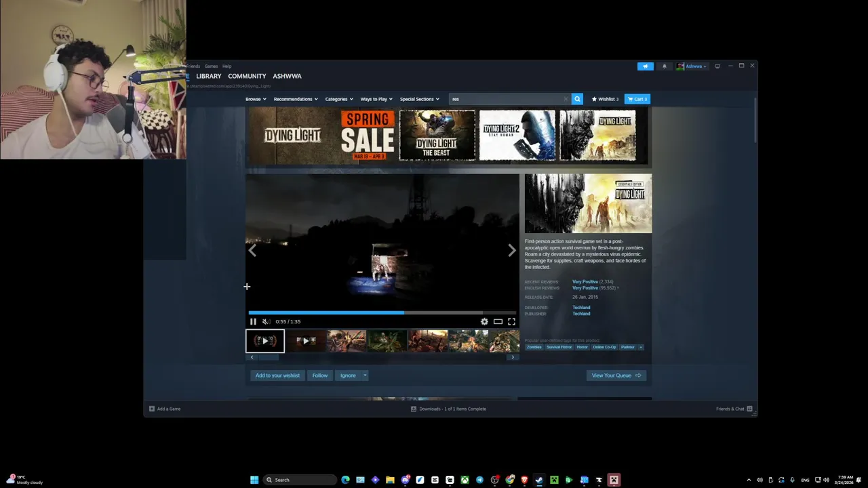This screenshot has height=488, width=868.
Task: Open the Windows Start menu
Action: 254,480
